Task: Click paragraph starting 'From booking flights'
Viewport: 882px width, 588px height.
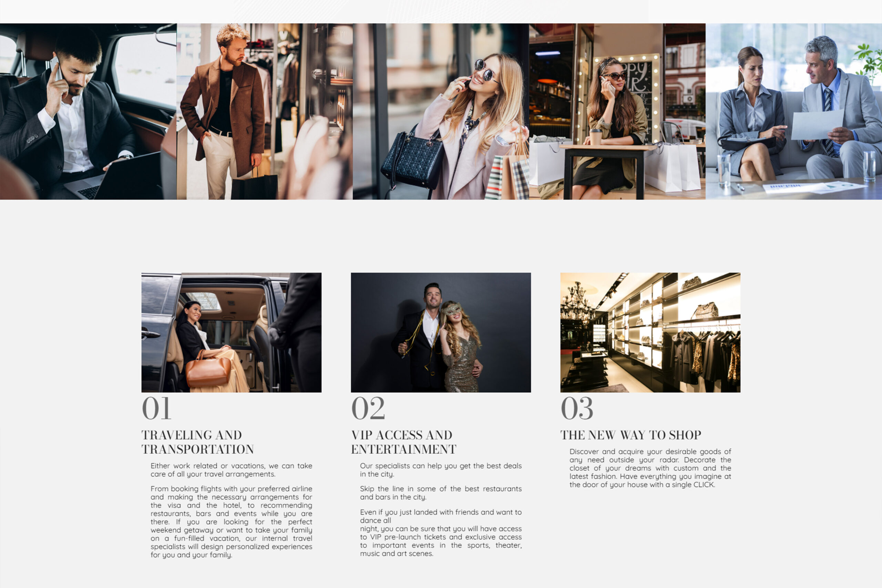Action: tap(232, 522)
